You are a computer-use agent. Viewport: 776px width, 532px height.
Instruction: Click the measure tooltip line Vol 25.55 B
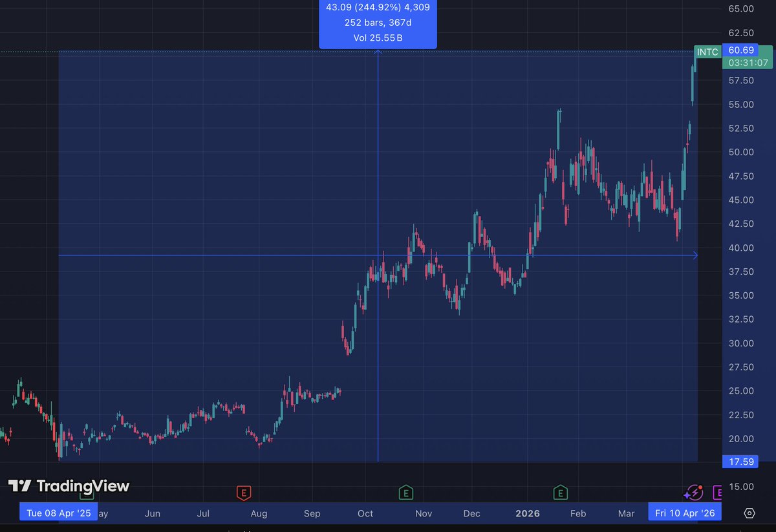pyautogui.click(x=378, y=38)
